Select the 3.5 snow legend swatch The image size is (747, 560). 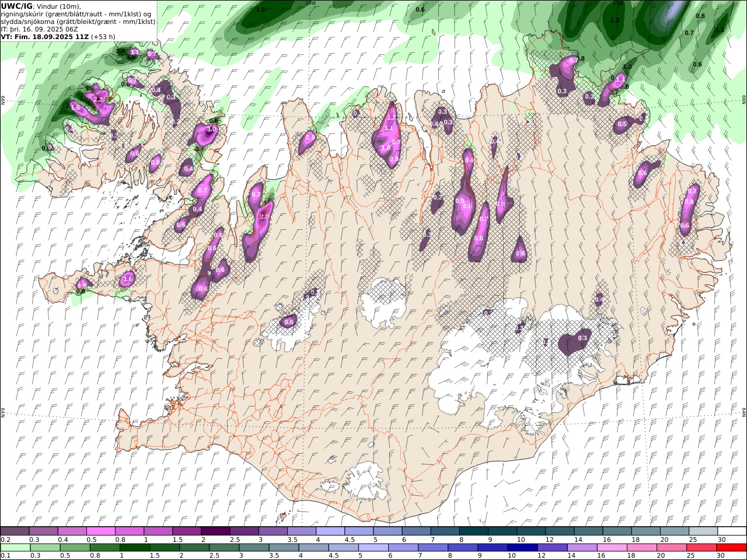pos(301,531)
